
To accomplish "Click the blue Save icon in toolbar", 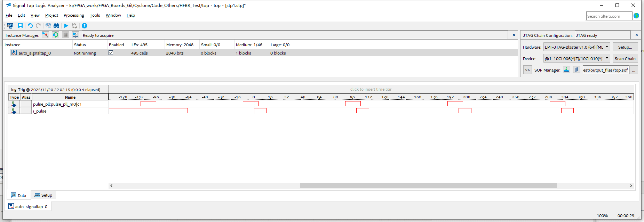I will (20, 26).
